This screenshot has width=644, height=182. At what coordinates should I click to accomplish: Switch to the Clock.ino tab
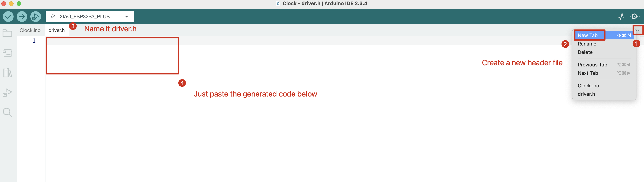tap(30, 30)
